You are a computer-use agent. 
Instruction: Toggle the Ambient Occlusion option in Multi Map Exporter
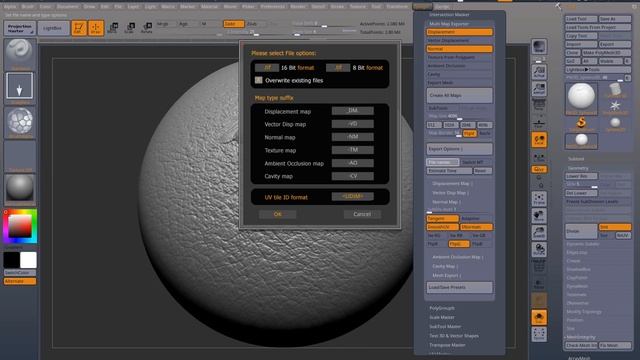click(x=459, y=66)
